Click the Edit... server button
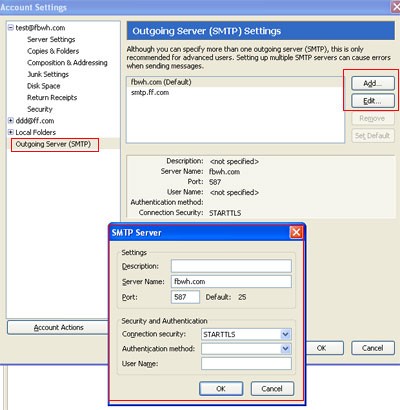400x410 pixels. tap(373, 101)
